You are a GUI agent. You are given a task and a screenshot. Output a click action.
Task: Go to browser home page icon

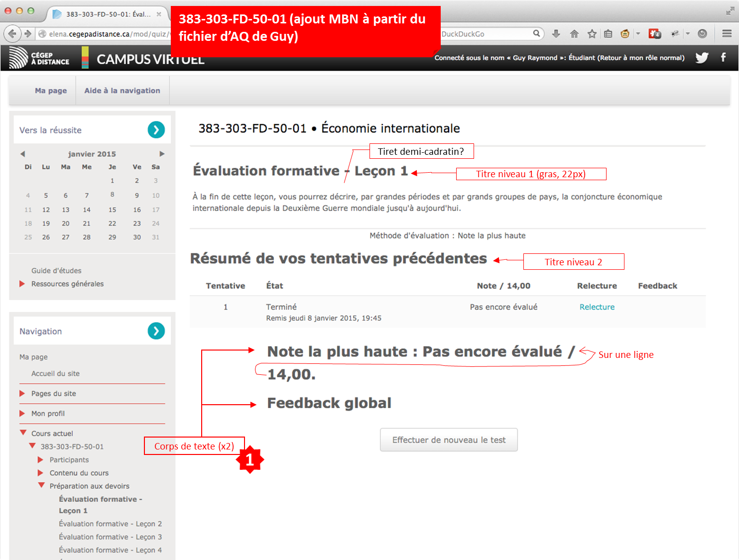(574, 34)
